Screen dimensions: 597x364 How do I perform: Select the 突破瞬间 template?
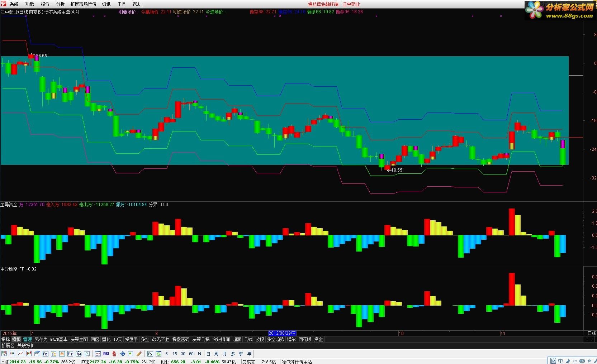tap(221, 339)
